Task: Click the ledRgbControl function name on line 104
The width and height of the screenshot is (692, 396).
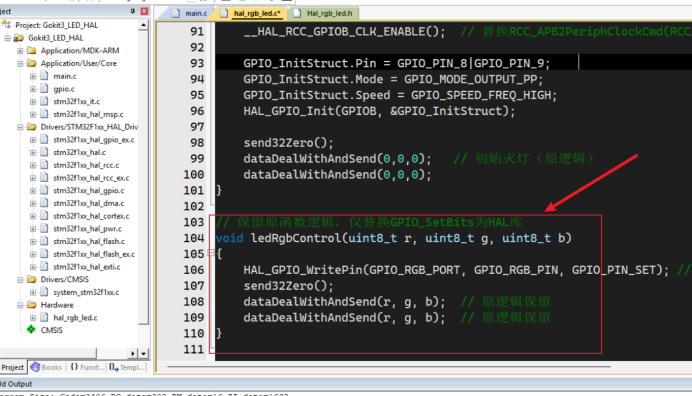Action: click(296, 238)
